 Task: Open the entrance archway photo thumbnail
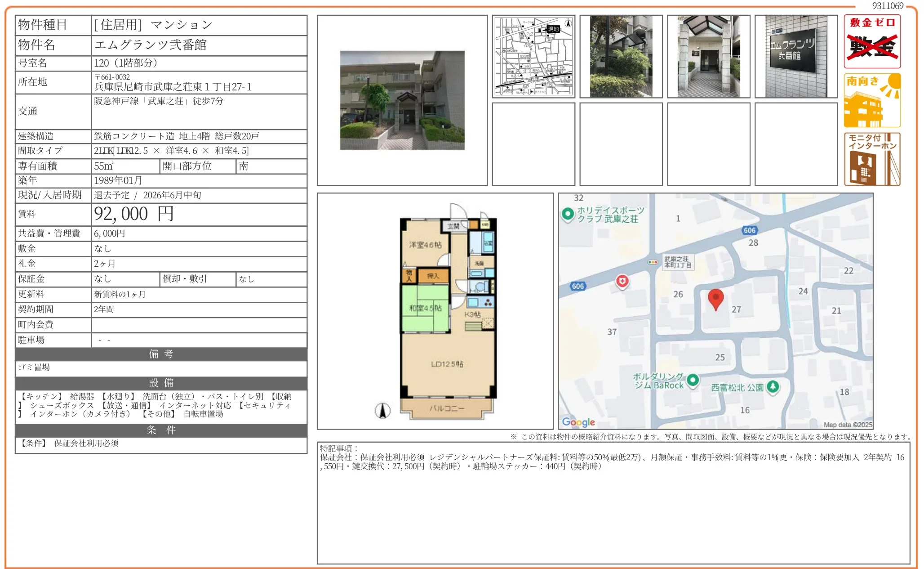pos(708,56)
